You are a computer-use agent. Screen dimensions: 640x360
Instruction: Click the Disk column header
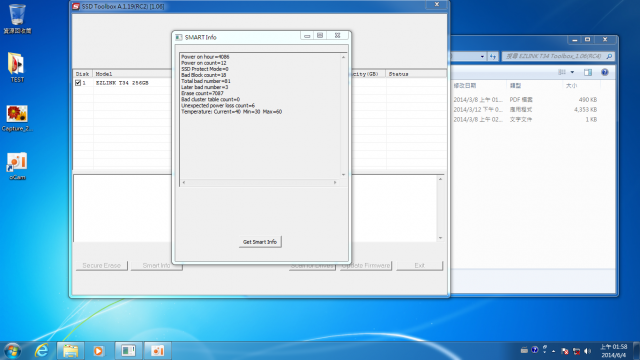[83, 74]
